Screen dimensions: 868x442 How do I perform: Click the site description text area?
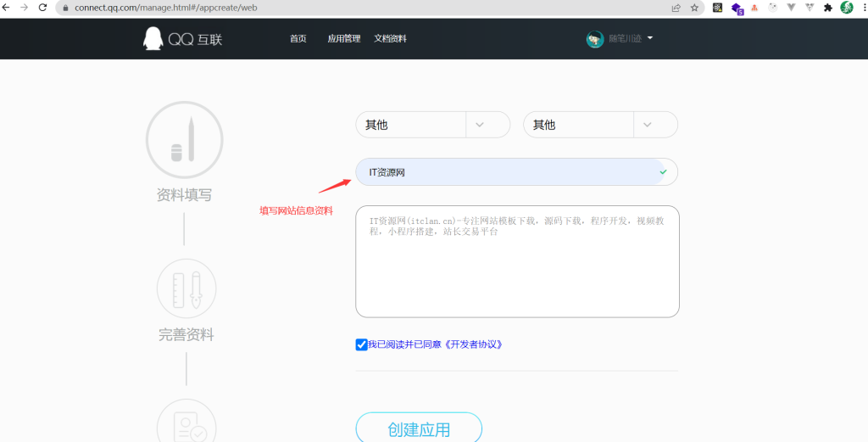517,261
